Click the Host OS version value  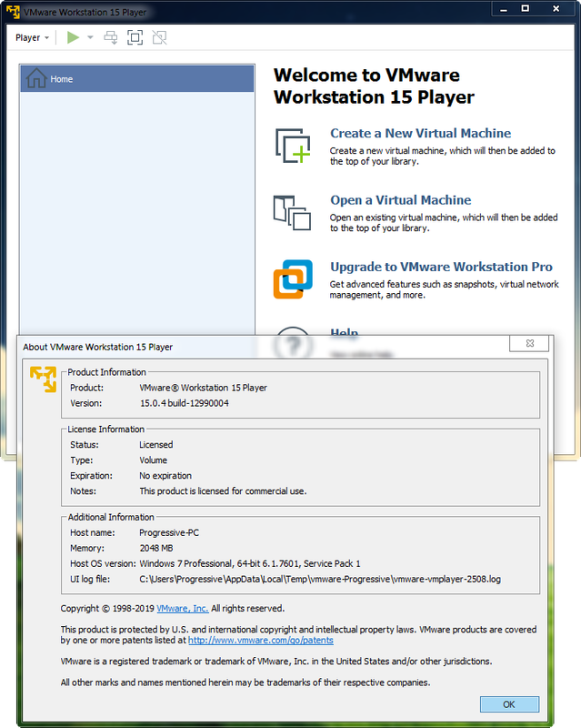click(250, 563)
